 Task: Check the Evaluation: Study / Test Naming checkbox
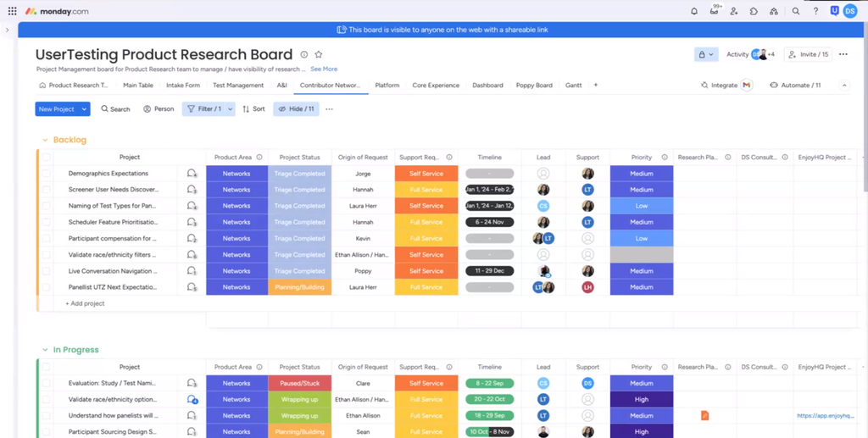click(46, 383)
